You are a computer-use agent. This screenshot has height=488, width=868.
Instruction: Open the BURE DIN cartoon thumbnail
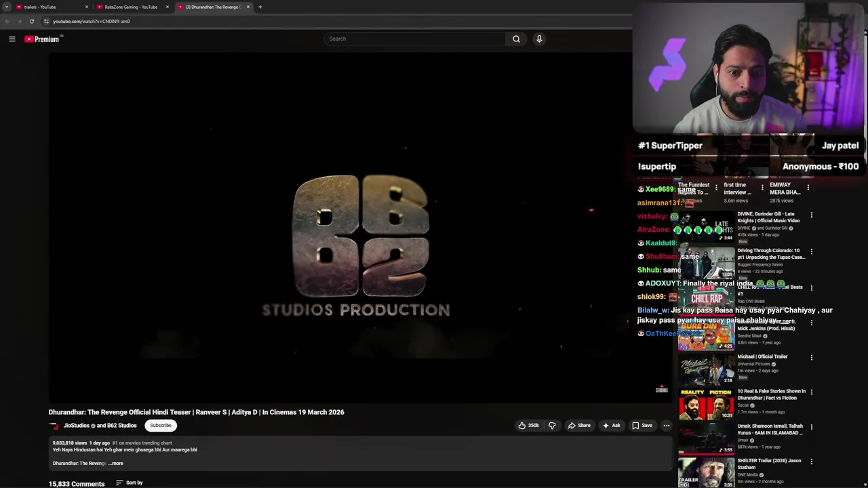[x=706, y=334]
